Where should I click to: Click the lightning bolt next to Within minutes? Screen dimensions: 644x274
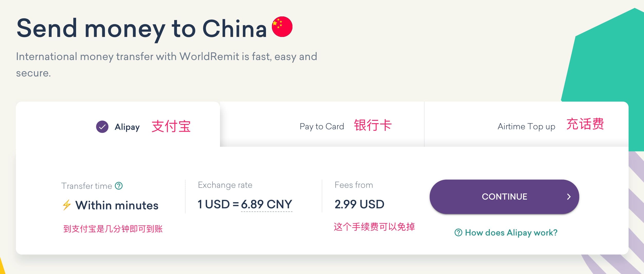pyautogui.click(x=67, y=205)
